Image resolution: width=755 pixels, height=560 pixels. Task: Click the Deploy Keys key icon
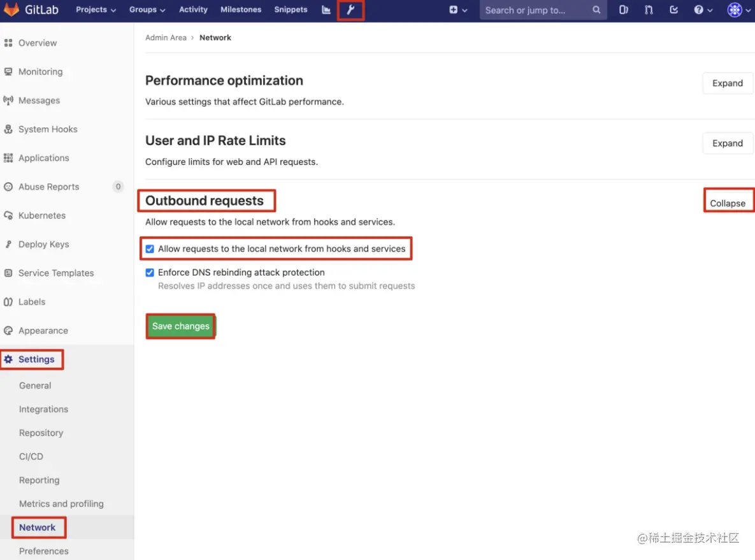[8, 244]
